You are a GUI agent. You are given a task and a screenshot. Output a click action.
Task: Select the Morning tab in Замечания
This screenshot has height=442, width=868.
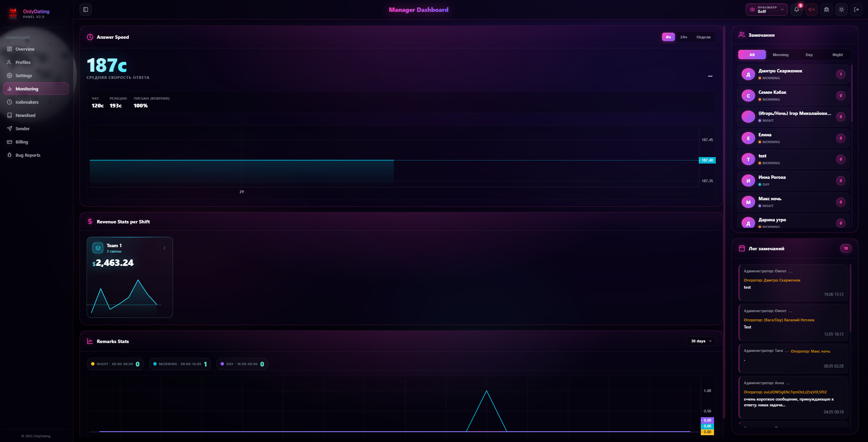point(780,55)
